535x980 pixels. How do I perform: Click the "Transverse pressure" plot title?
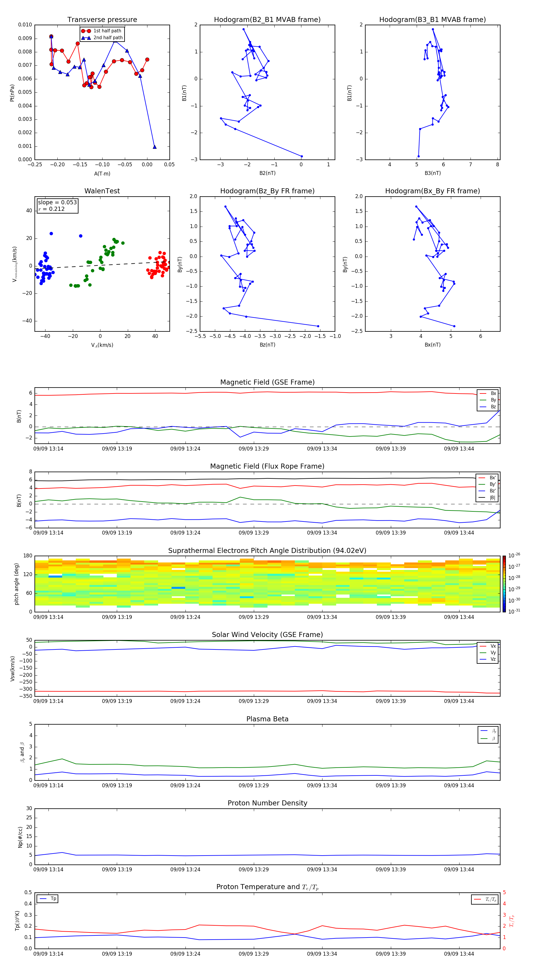(102, 20)
